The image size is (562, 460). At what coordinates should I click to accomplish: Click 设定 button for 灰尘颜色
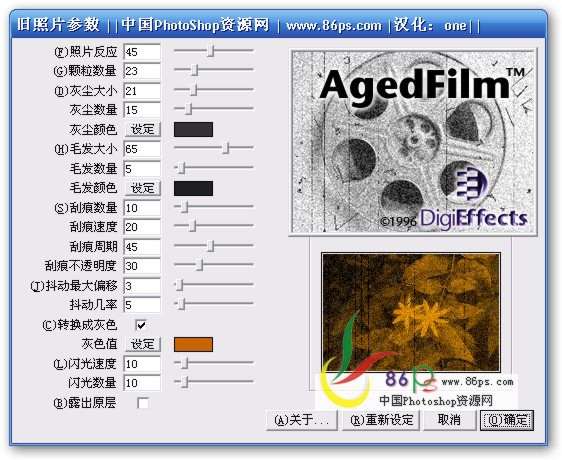click(143, 129)
